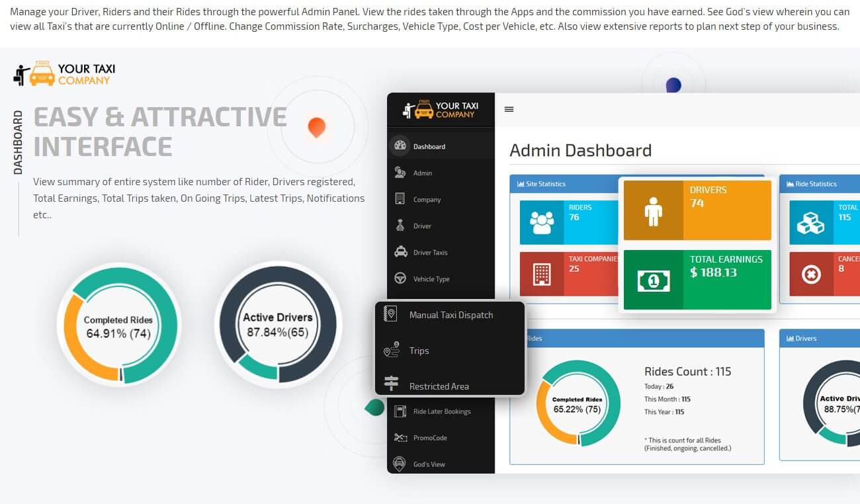Click the Ride Later Bookings icon
Viewport: 860px width, 504px height.
click(x=400, y=411)
